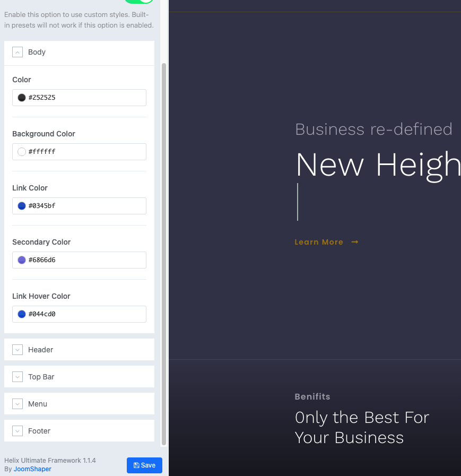461x476 pixels.
Task: Click the Background Color hex input
Action: (79, 151)
